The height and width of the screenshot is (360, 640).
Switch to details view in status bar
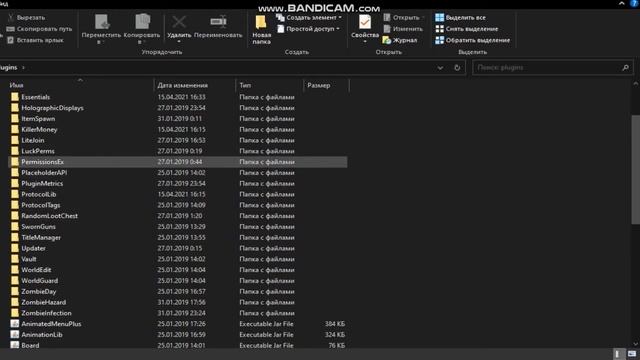pos(618,354)
